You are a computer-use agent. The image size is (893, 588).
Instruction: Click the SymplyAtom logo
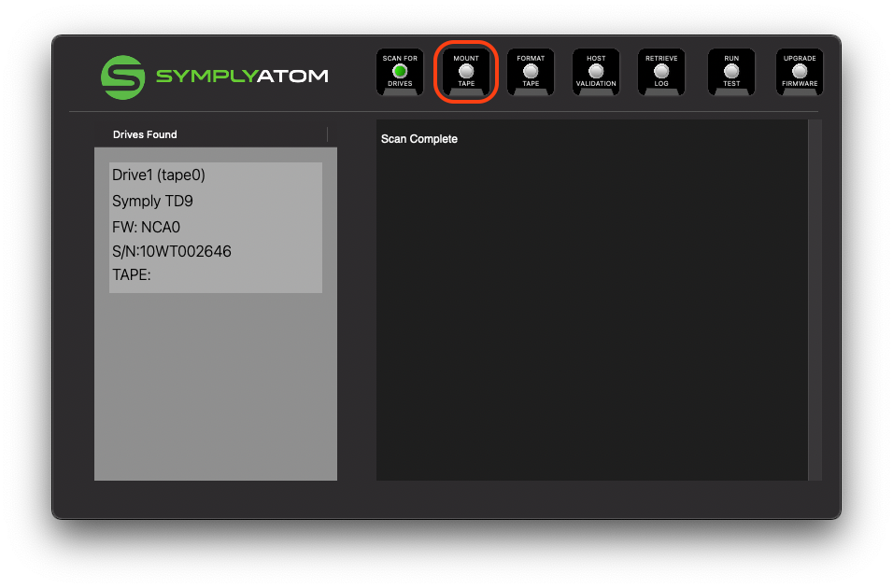coord(214,77)
